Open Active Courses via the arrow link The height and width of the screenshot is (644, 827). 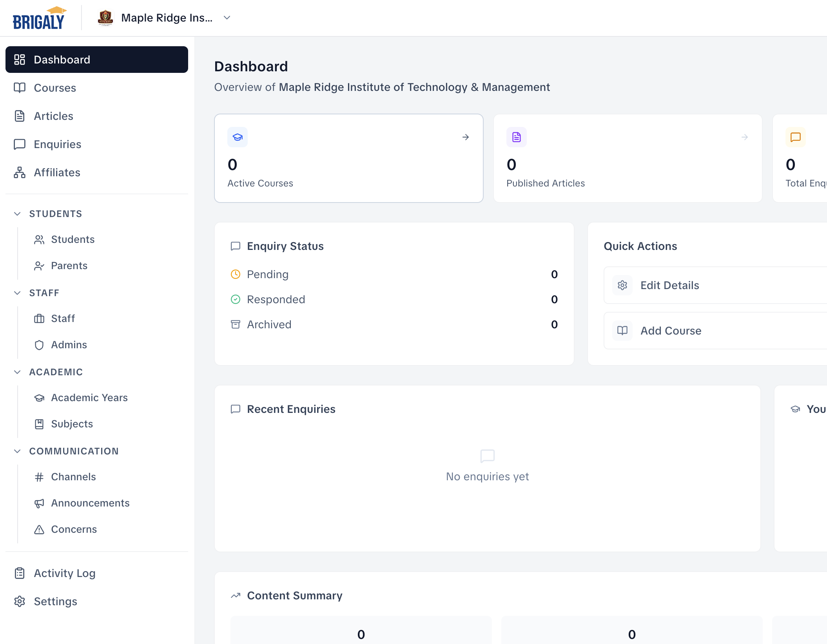point(465,137)
